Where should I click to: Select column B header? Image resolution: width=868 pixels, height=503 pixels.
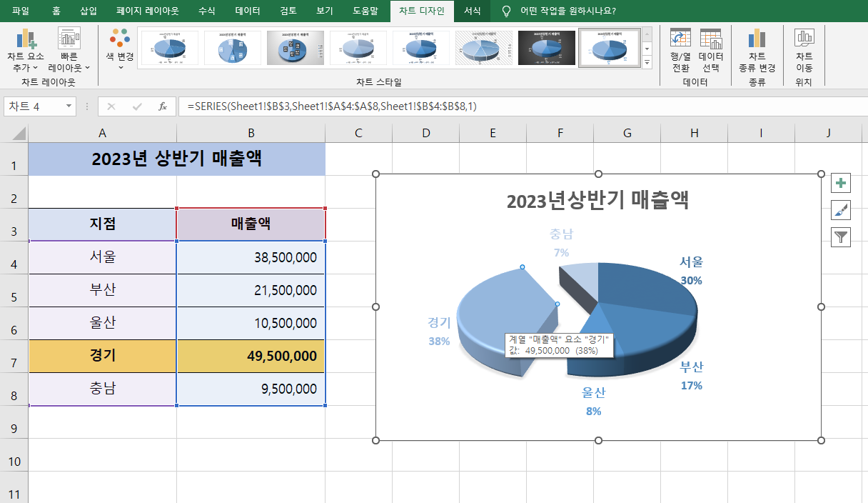point(251,133)
